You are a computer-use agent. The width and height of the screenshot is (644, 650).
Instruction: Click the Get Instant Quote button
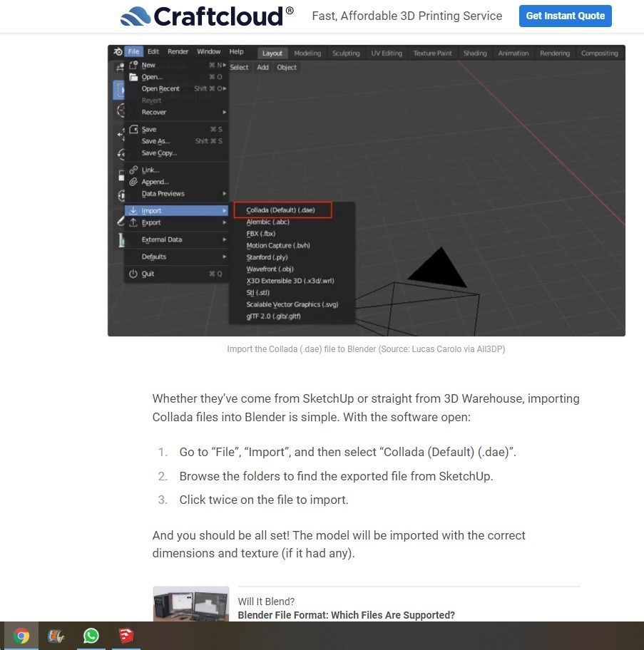pos(566,16)
